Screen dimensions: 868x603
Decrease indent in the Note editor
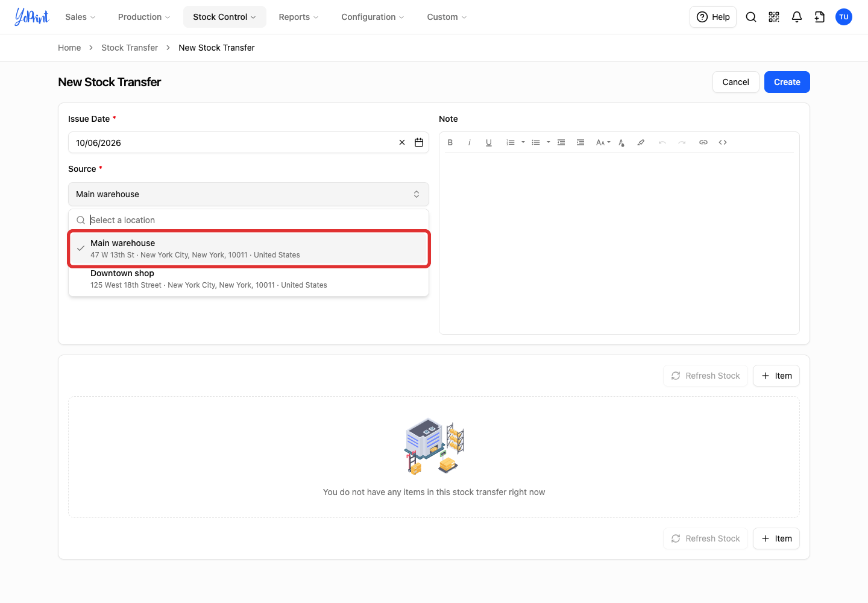[x=561, y=142]
